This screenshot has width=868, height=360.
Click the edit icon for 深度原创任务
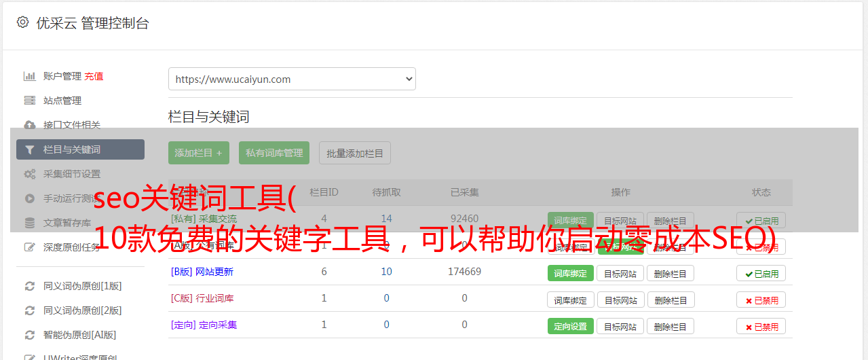(x=29, y=247)
